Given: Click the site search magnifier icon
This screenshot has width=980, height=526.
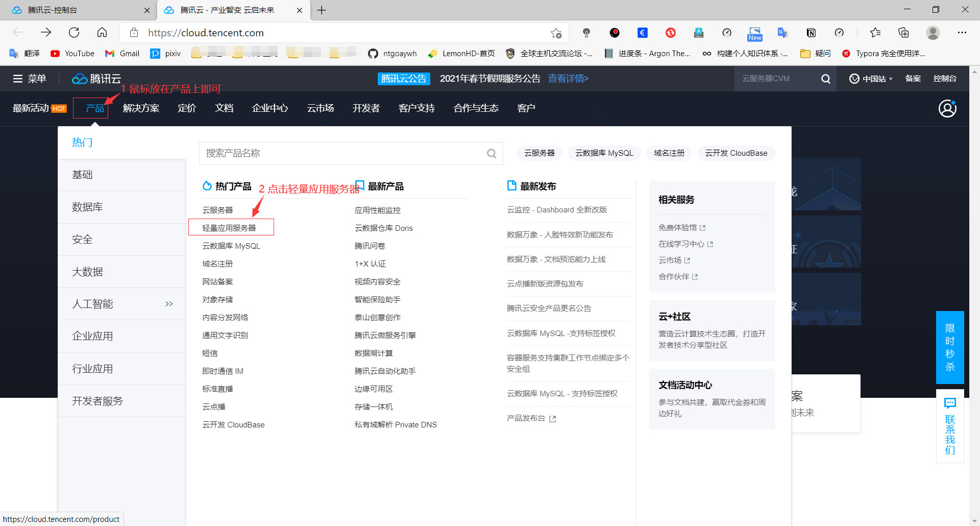Looking at the screenshot, I should [825, 79].
